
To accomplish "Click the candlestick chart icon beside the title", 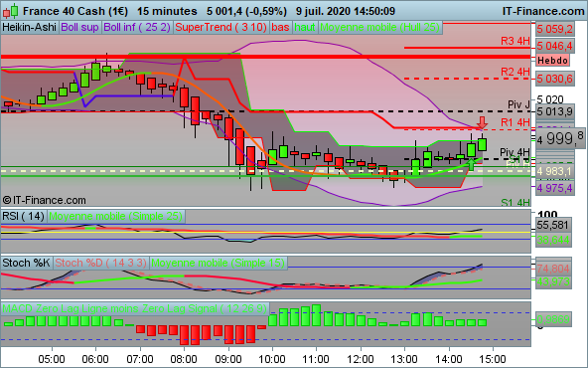I will (11, 11).
